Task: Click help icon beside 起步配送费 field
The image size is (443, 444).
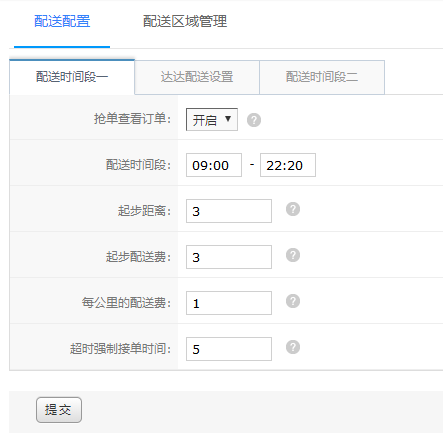Action: coord(293,255)
